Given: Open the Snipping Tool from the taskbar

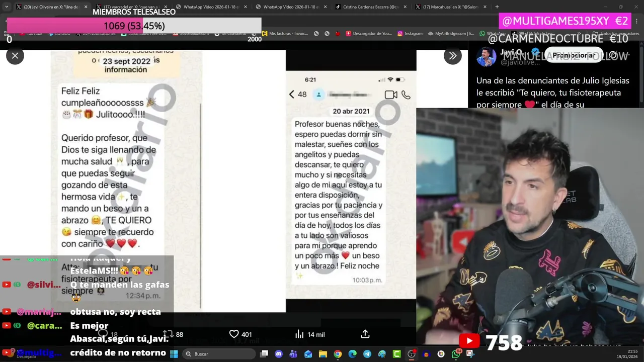Looking at the screenshot, I should [x=470, y=354].
